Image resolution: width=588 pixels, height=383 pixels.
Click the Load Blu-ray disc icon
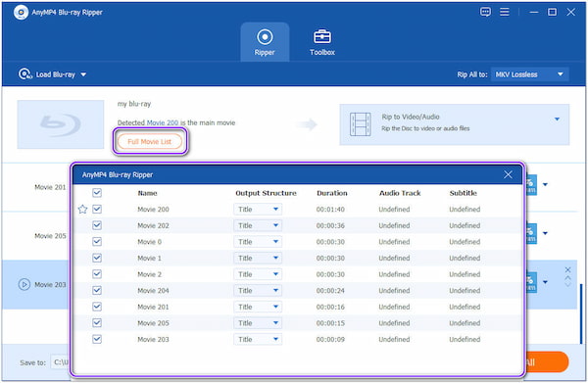24,74
